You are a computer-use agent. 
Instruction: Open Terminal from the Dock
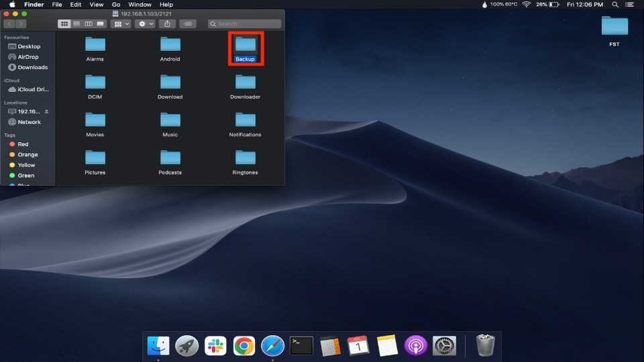pos(301,346)
